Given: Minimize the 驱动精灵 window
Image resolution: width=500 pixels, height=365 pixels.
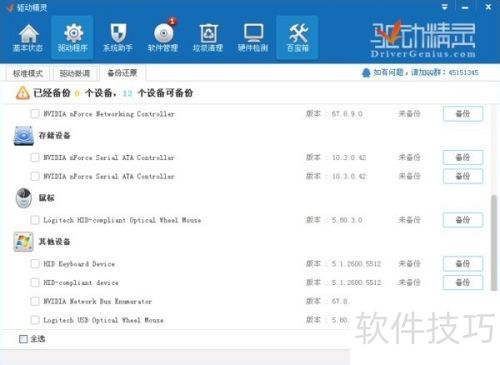Looking at the screenshot, I should coord(465,7).
